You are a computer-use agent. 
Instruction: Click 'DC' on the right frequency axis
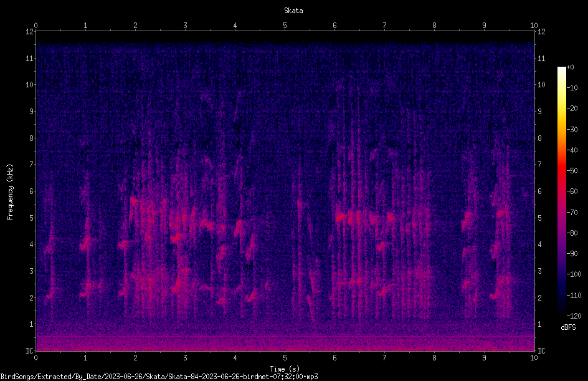(x=541, y=351)
